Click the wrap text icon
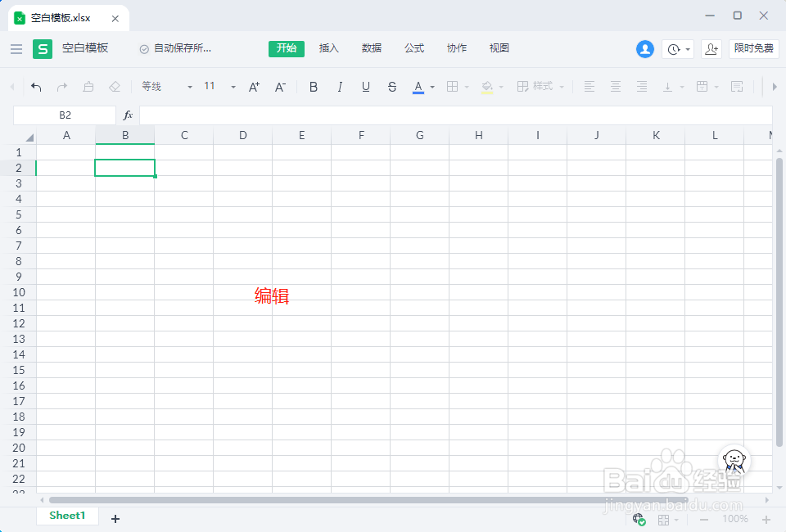The width and height of the screenshot is (786, 532). 736,87
